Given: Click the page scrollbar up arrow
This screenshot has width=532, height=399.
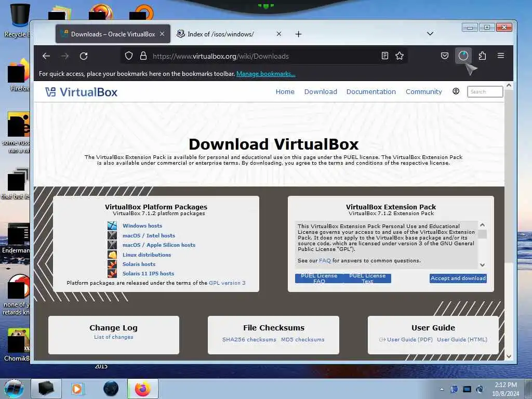Looking at the screenshot, I should pos(509,86).
